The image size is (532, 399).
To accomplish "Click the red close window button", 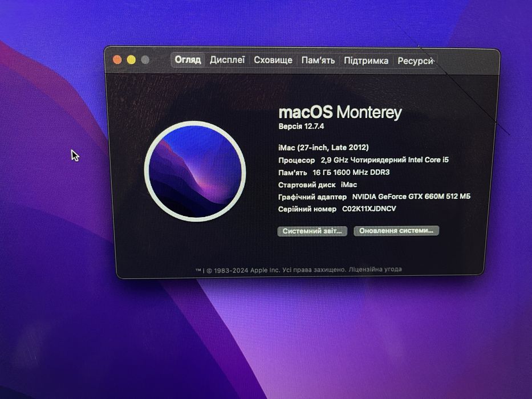I will (117, 60).
